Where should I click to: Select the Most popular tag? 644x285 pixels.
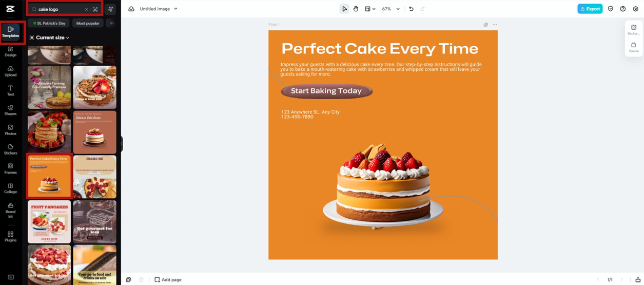coord(88,23)
